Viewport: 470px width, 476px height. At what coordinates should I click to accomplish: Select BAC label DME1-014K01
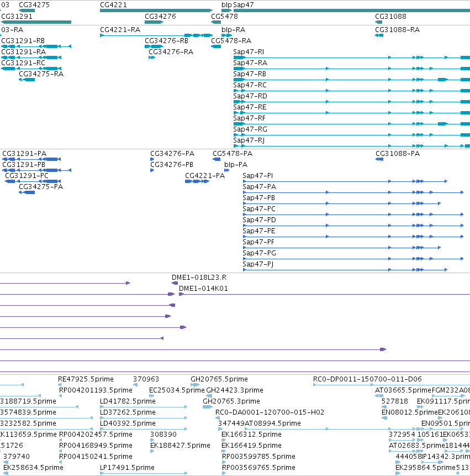coord(203,289)
